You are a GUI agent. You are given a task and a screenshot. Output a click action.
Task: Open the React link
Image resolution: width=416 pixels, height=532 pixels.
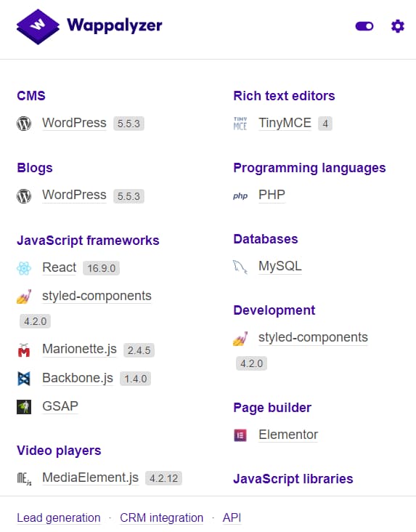tap(60, 267)
